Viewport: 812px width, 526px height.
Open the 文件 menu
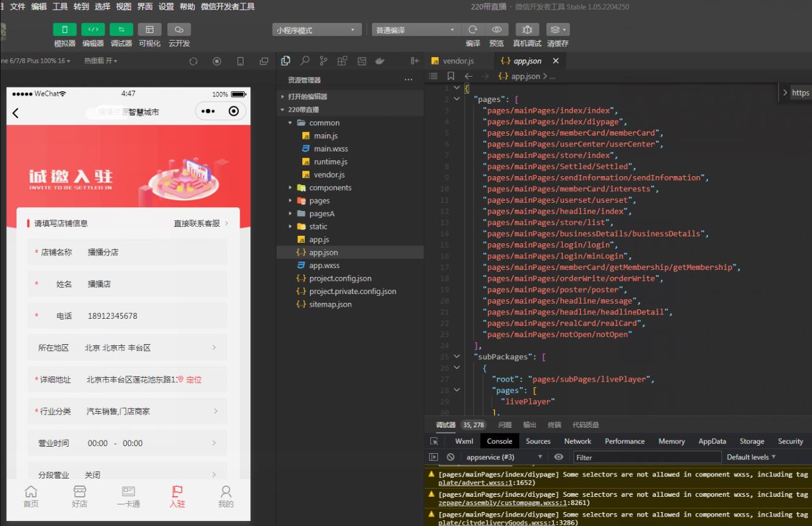pyautogui.click(x=18, y=6)
